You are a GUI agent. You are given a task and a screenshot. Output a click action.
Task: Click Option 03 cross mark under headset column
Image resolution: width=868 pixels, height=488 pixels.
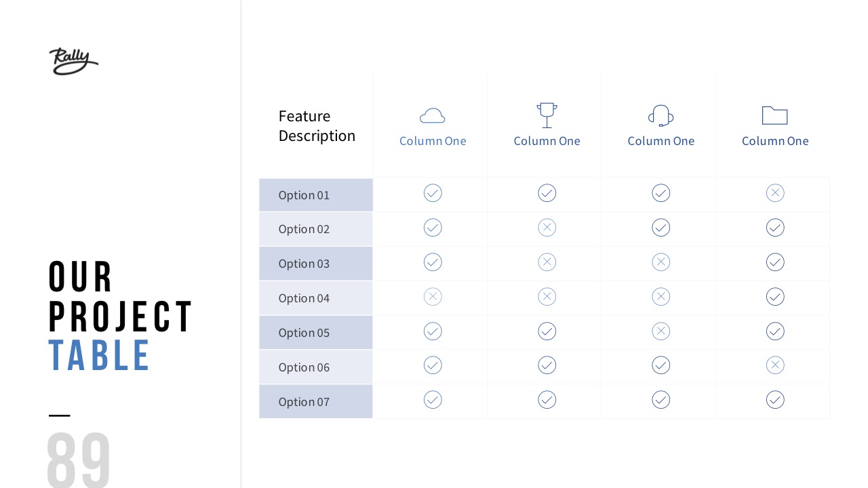pyautogui.click(x=661, y=262)
